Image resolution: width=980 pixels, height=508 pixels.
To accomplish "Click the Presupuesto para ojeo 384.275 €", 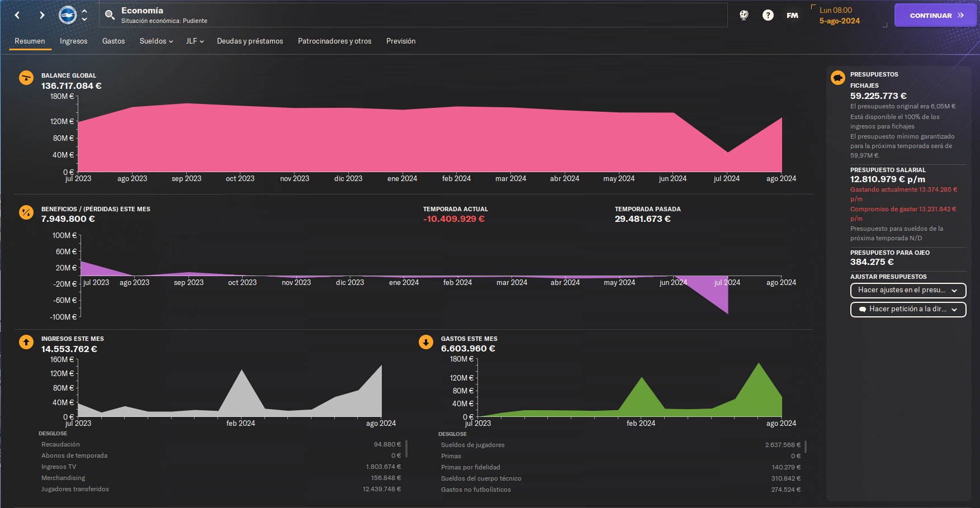I will [x=872, y=262].
